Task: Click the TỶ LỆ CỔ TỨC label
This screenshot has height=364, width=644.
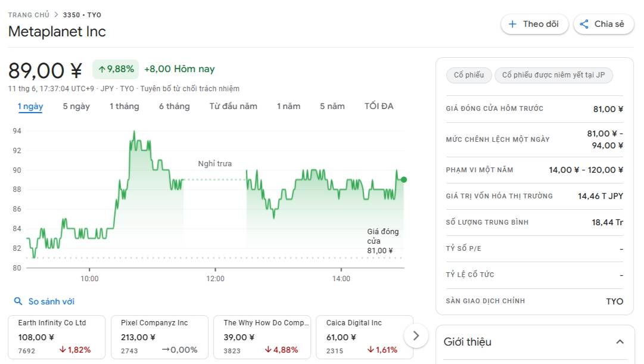Action: [470, 275]
